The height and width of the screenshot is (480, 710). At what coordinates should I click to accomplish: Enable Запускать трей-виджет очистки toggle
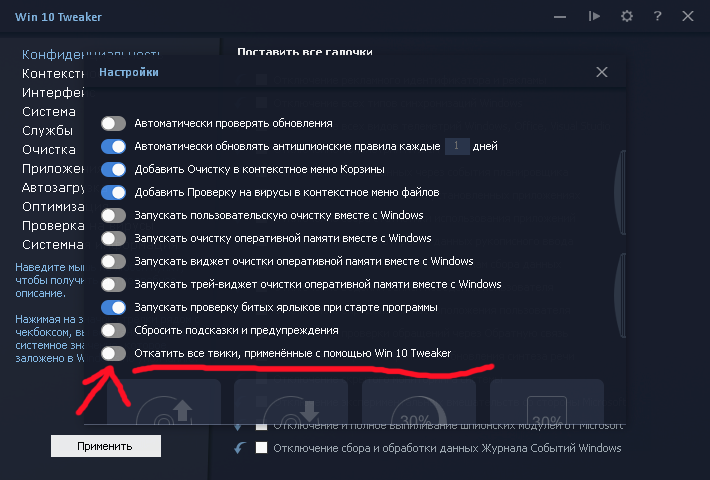(x=113, y=284)
